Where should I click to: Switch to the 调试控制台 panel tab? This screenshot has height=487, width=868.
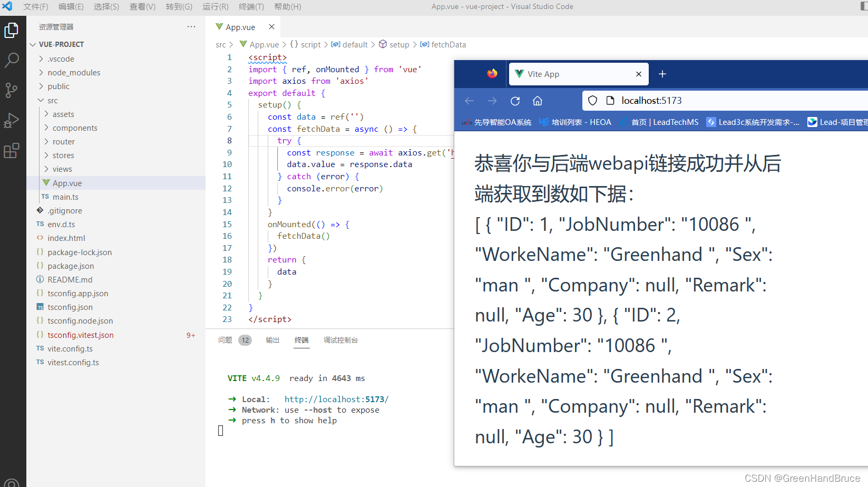pyautogui.click(x=340, y=340)
